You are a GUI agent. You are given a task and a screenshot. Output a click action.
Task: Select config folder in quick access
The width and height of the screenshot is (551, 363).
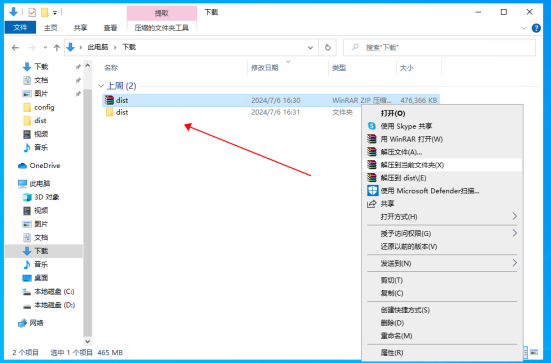point(44,107)
